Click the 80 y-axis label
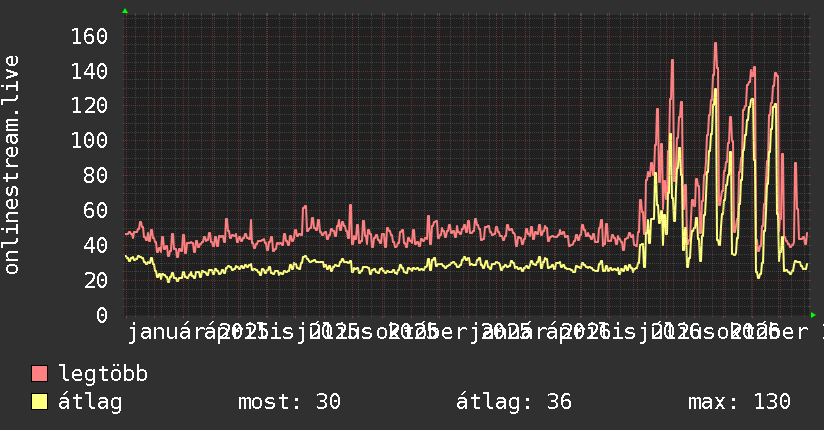Image resolution: width=824 pixels, height=430 pixels. [x=96, y=175]
